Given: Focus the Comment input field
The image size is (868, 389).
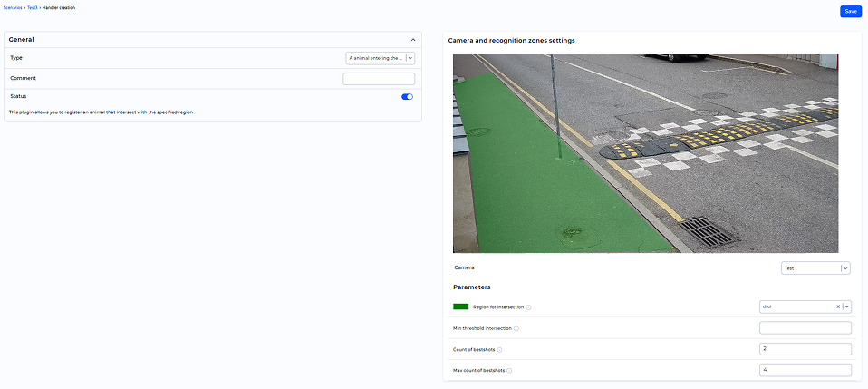Looking at the screenshot, I should click(x=378, y=79).
